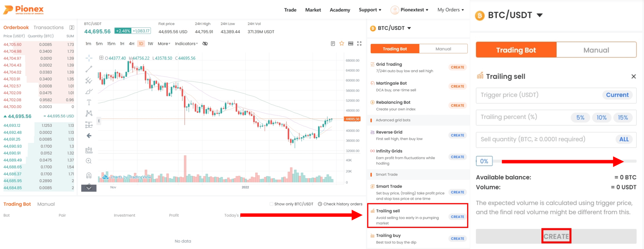The width and height of the screenshot is (644, 249).
Task: Enable the Show only BTC/USDT checkbox
Action: click(x=271, y=204)
